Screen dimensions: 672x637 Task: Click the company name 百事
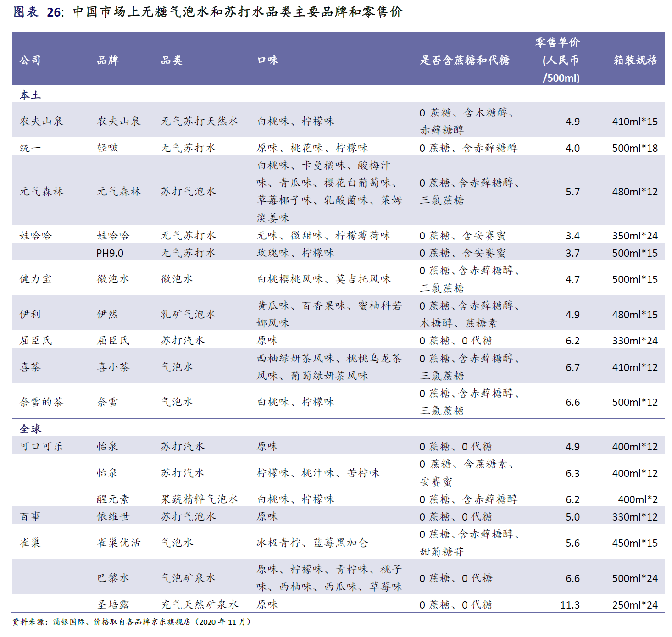coord(30,516)
